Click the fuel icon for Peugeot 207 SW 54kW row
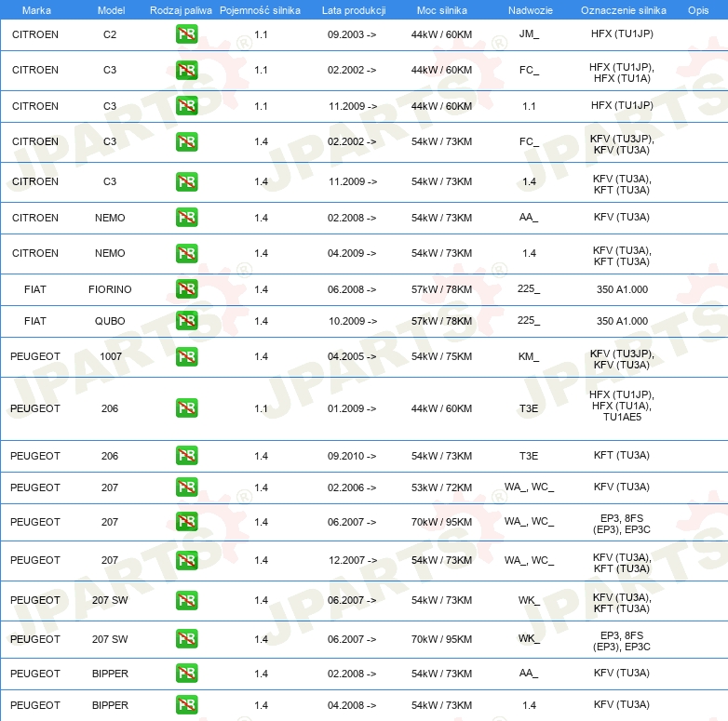The height and width of the screenshot is (721, 728). click(186, 600)
